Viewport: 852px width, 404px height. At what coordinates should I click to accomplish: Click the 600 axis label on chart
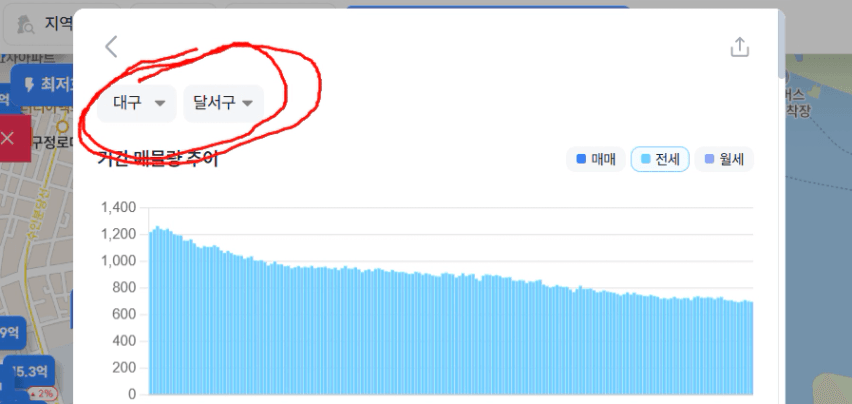124,315
